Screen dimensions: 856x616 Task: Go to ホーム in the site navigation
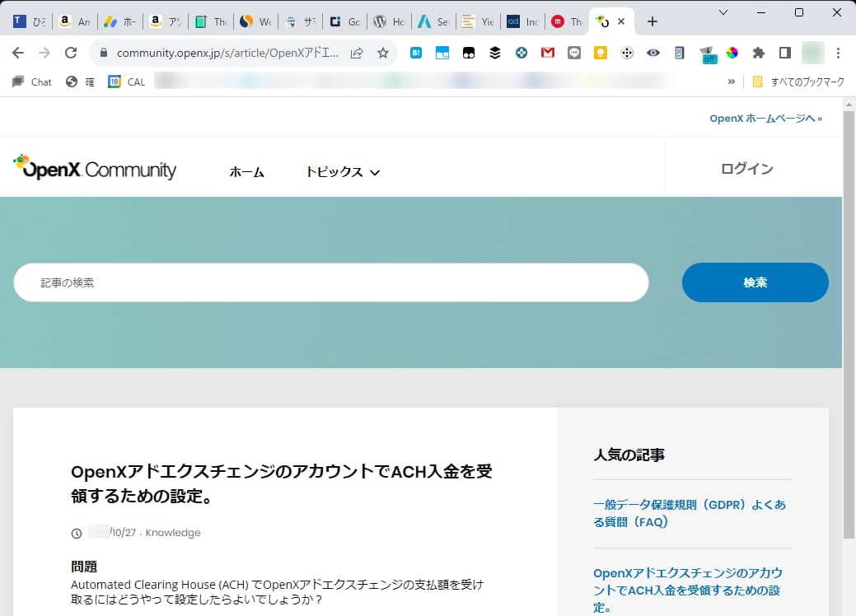click(x=247, y=172)
